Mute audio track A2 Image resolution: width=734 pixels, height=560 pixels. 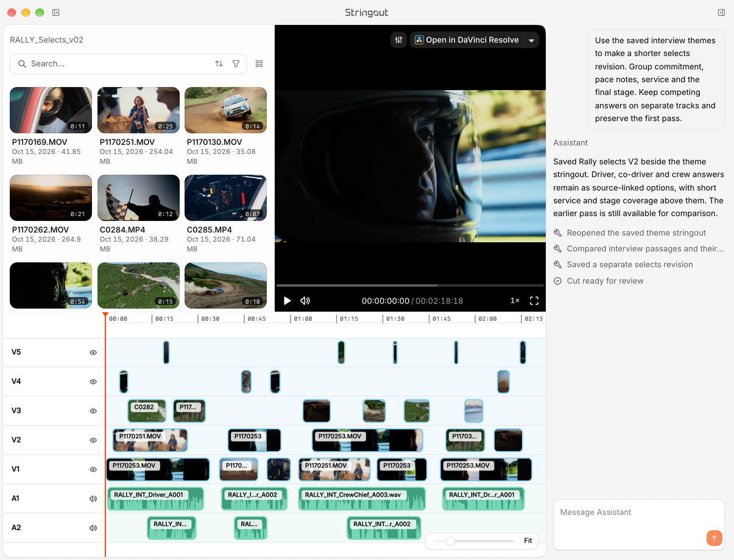point(93,528)
